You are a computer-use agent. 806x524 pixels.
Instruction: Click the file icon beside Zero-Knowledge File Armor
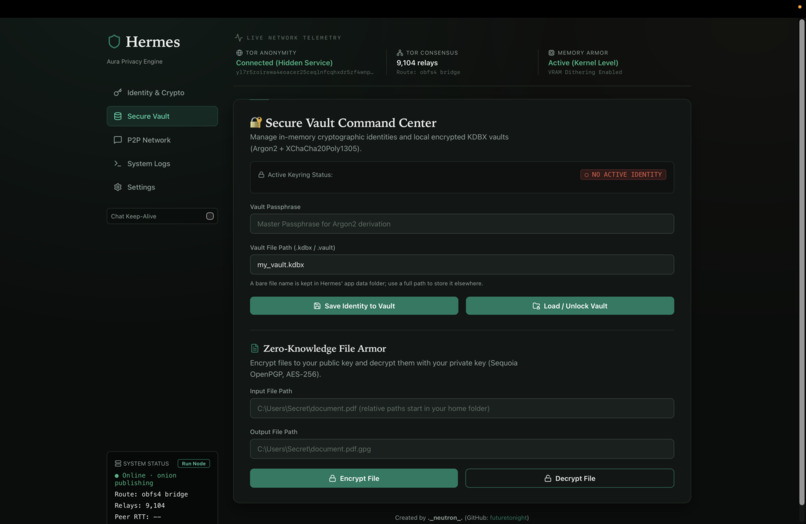(x=254, y=349)
